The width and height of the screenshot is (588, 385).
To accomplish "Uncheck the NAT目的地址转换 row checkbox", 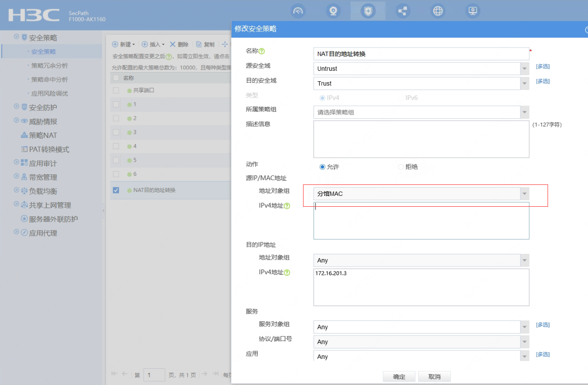I will (116, 190).
